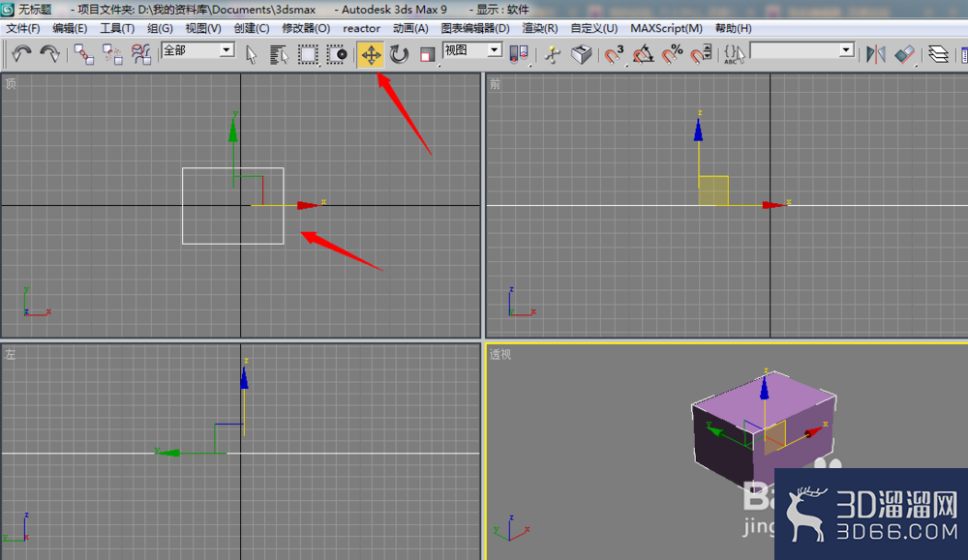Click the 前 viewport label
Screen dimensions: 968x560
pyautogui.click(x=495, y=84)
